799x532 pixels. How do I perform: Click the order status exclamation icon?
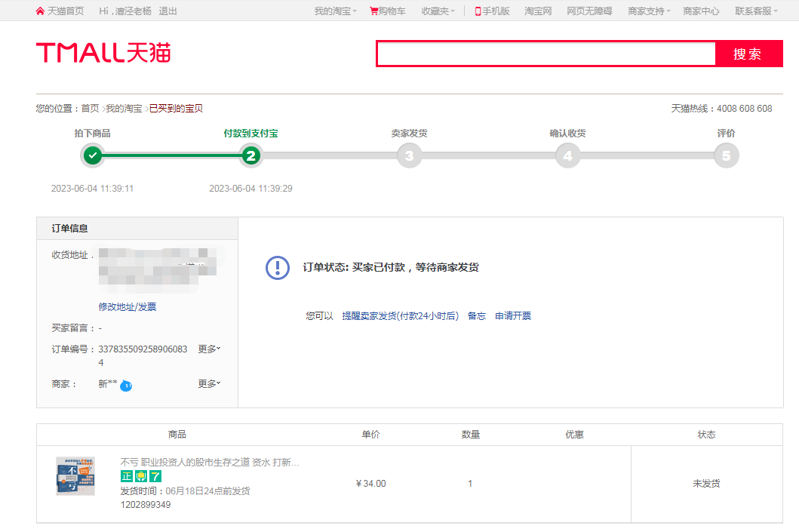click(x=277, y=267)
